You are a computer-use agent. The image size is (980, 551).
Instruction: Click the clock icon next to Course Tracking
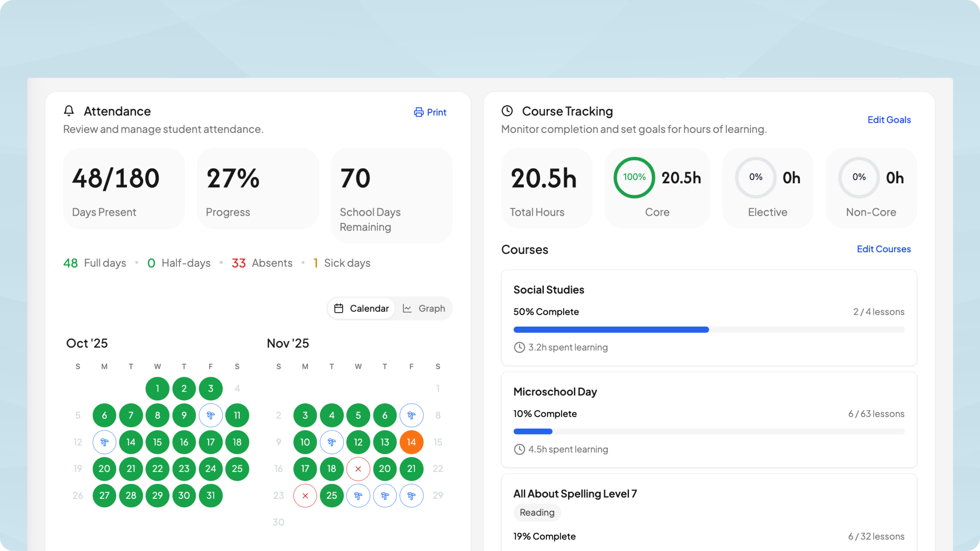pos(507,110)
